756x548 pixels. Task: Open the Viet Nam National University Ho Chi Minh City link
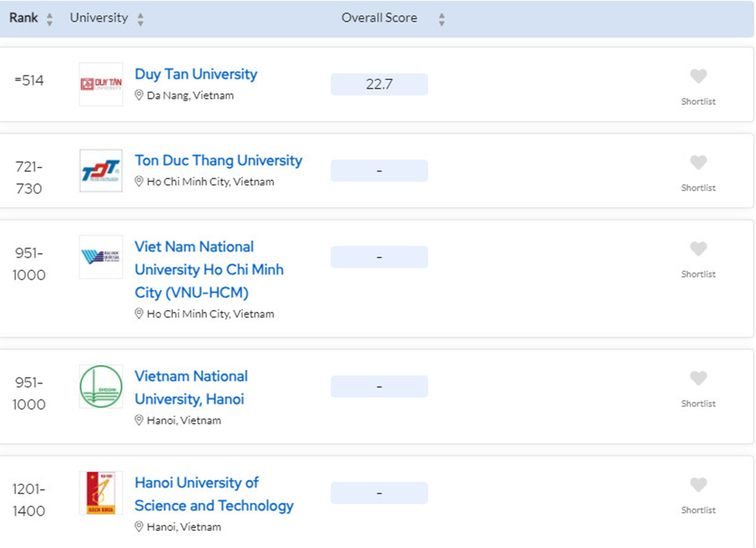(209, 269)
